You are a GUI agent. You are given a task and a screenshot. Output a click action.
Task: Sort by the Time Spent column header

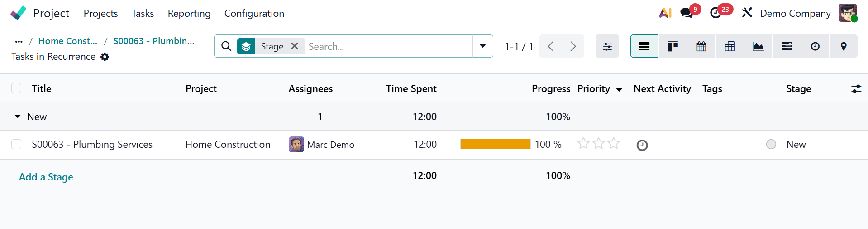click(411, 88)
